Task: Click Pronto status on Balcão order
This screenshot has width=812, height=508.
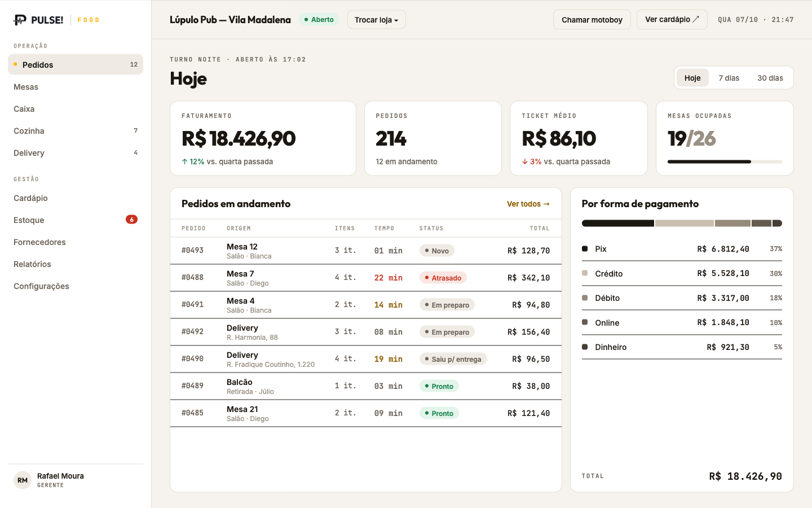Action: click(439, 386)
